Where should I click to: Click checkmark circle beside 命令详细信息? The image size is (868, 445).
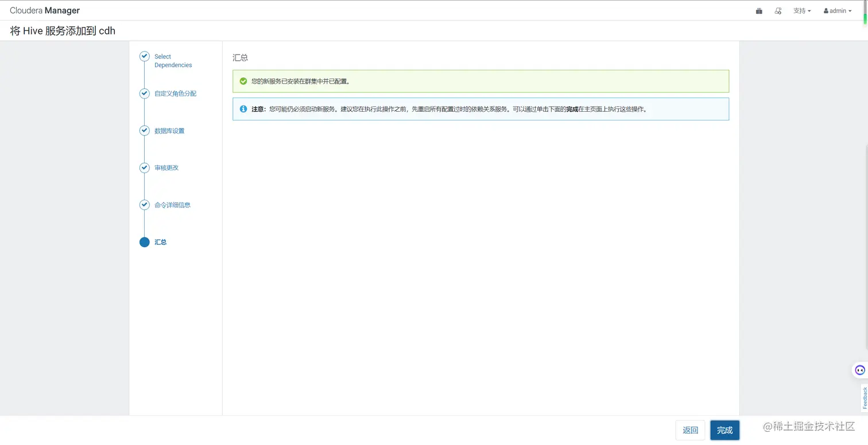pos(145,205)
